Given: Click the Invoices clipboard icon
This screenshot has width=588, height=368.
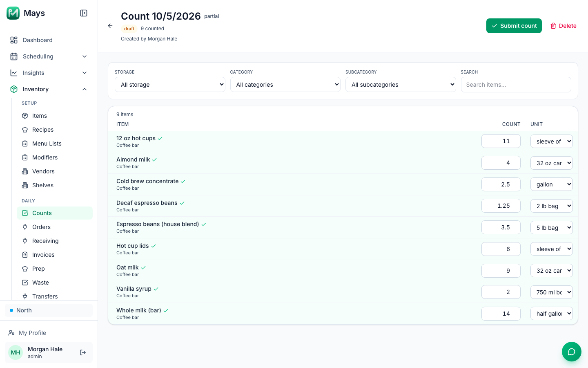Looking at the screenshot, I should click(x=25, y=255).
